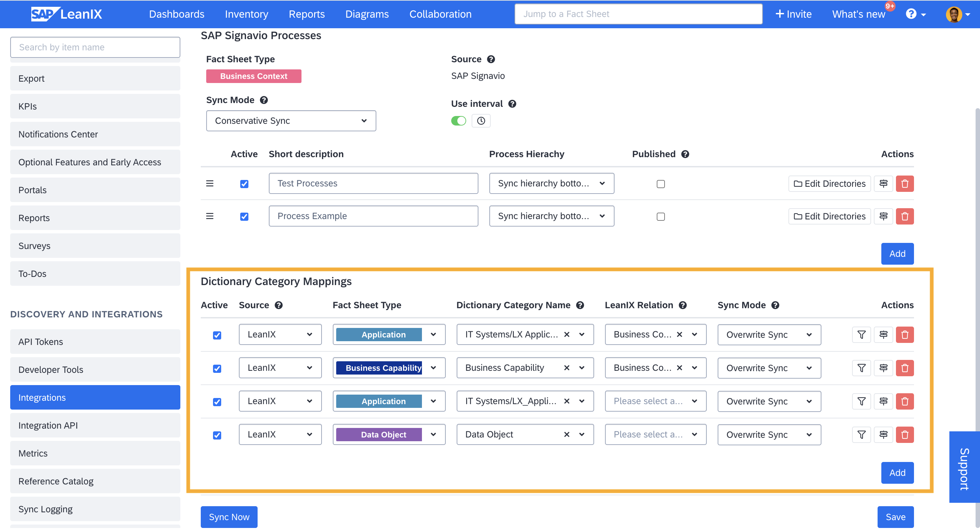Check Published for Process Example
The height and width of the screenshot is (530, 980).
pyautogui.click(x=660, y=217)
